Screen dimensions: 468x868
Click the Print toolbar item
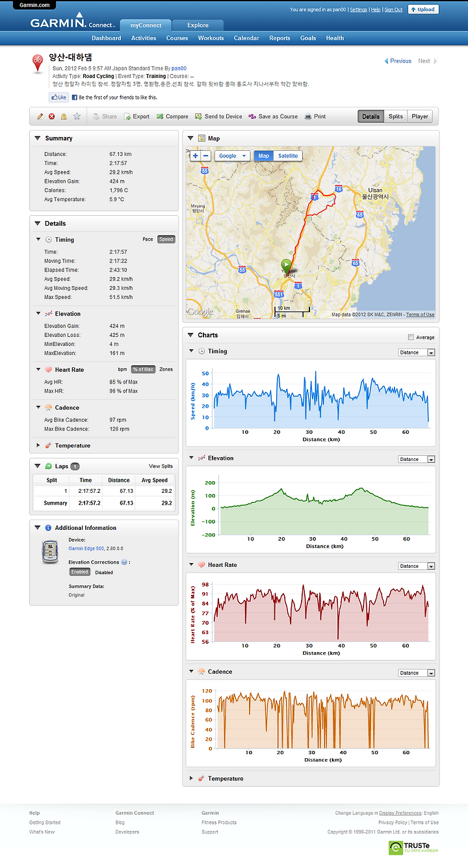(315, 116)
